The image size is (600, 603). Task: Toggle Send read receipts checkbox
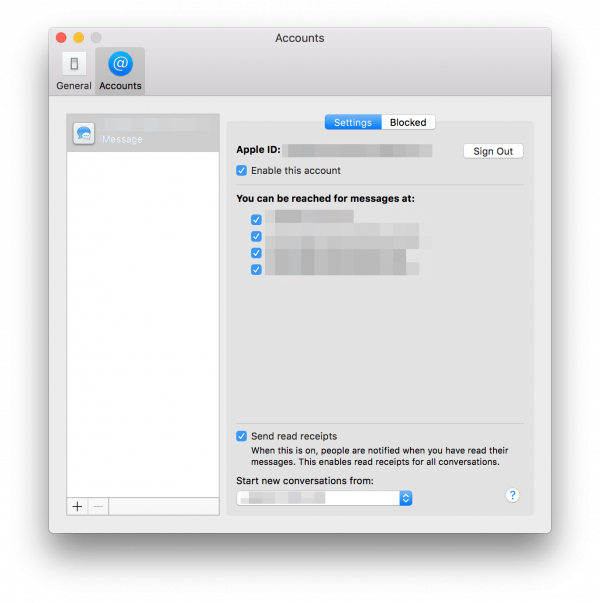point(242,436)
